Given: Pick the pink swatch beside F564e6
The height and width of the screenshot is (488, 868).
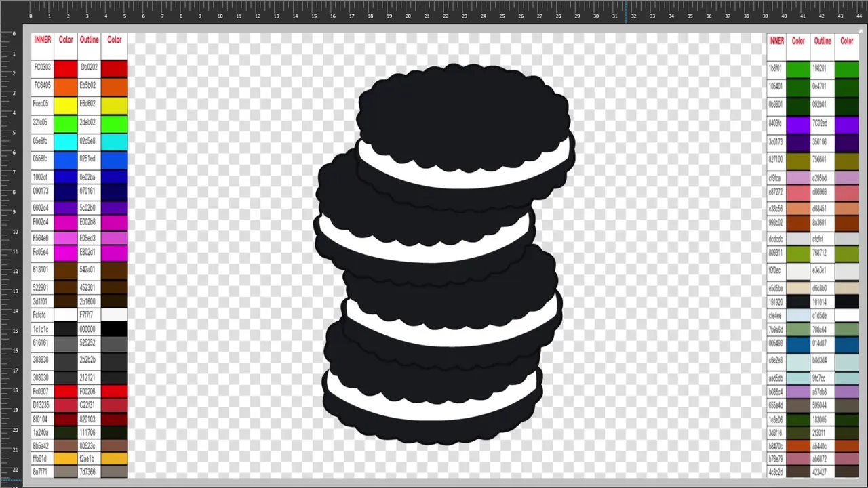Looking at the screenshot, I should (x=66, y=238).
